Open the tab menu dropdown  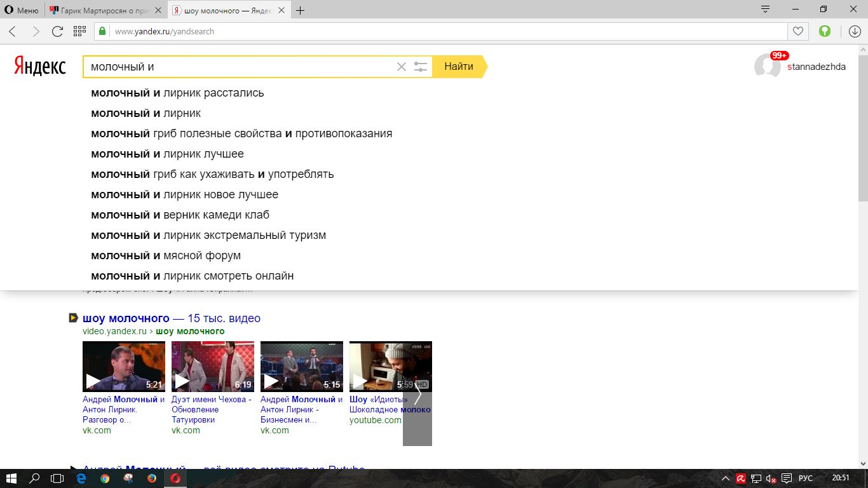coord(766,9)
